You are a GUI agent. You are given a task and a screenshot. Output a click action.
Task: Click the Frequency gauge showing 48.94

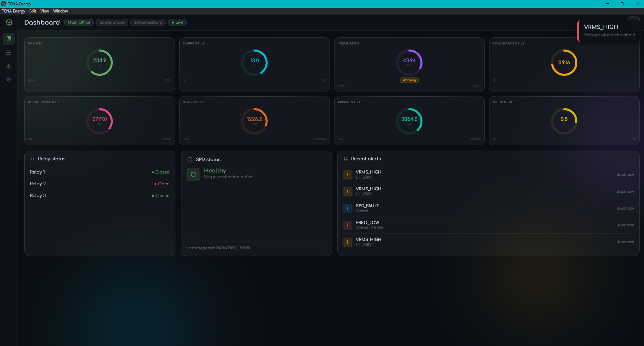click(x=409, y=63)
